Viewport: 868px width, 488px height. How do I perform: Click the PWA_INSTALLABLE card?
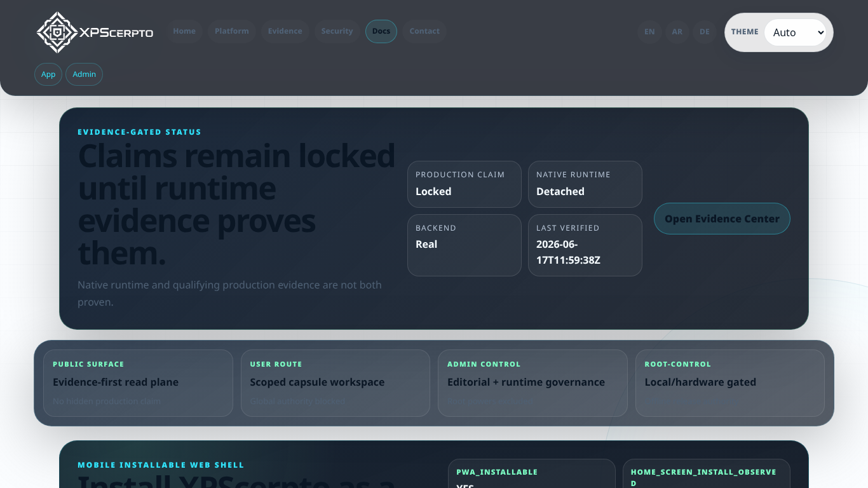coord(532,473)
